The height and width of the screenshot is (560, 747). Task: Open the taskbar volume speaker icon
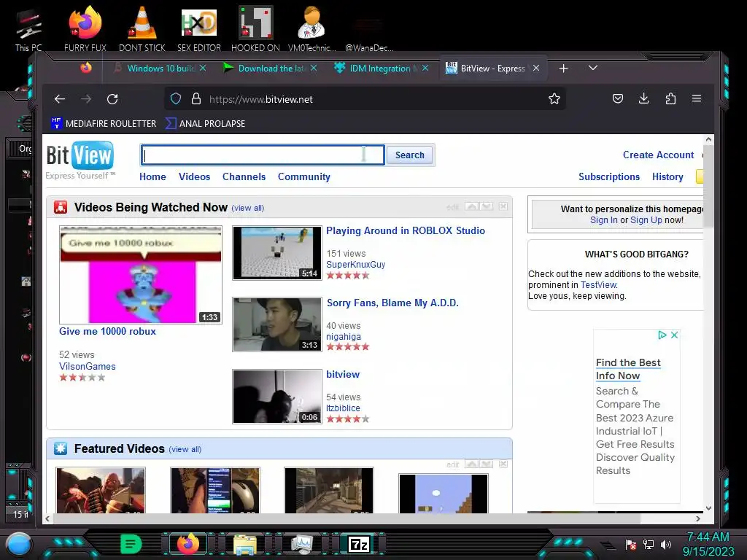[666, 544]
